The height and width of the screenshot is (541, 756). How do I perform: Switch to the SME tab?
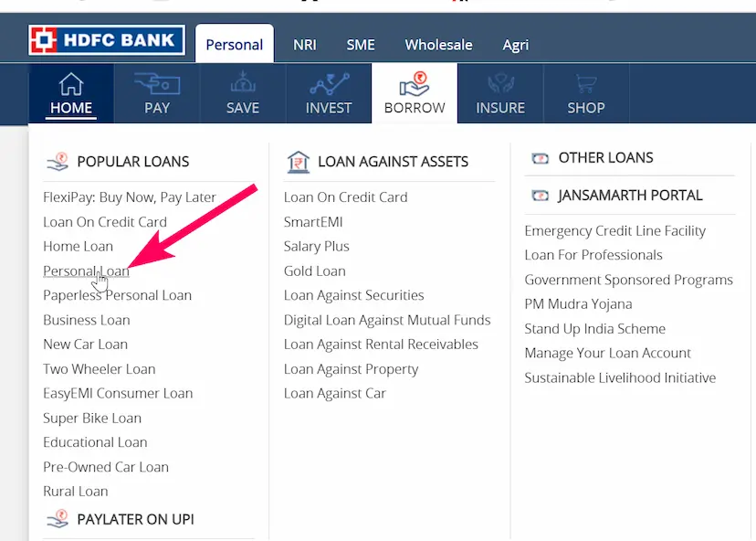point(361,45)
